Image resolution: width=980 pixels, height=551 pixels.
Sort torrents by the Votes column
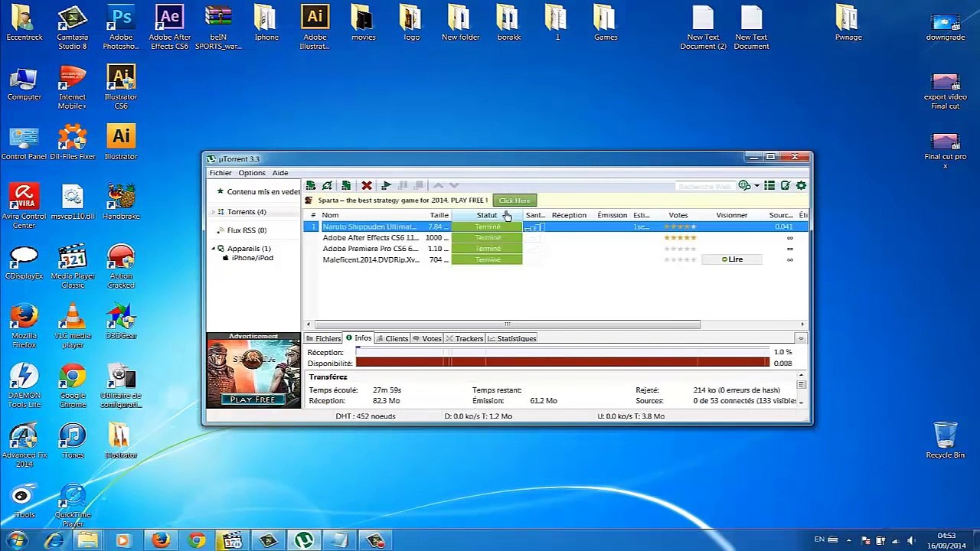click(678, 215)
